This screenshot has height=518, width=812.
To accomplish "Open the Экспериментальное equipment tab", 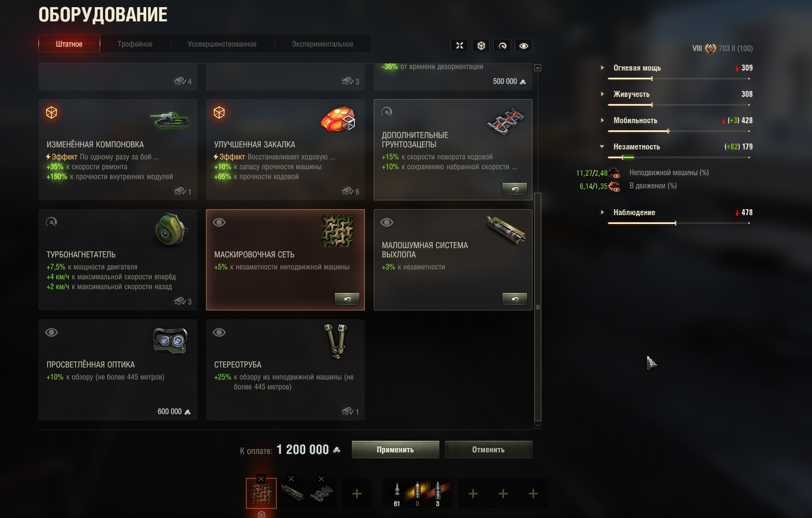I will pos(322,44).
